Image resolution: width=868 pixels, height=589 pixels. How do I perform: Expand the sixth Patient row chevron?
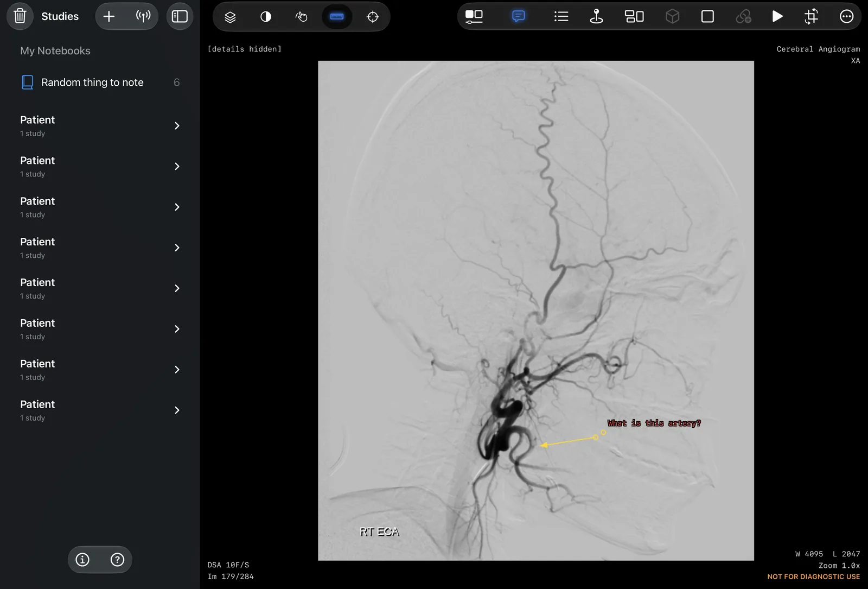tap(177, 329)
